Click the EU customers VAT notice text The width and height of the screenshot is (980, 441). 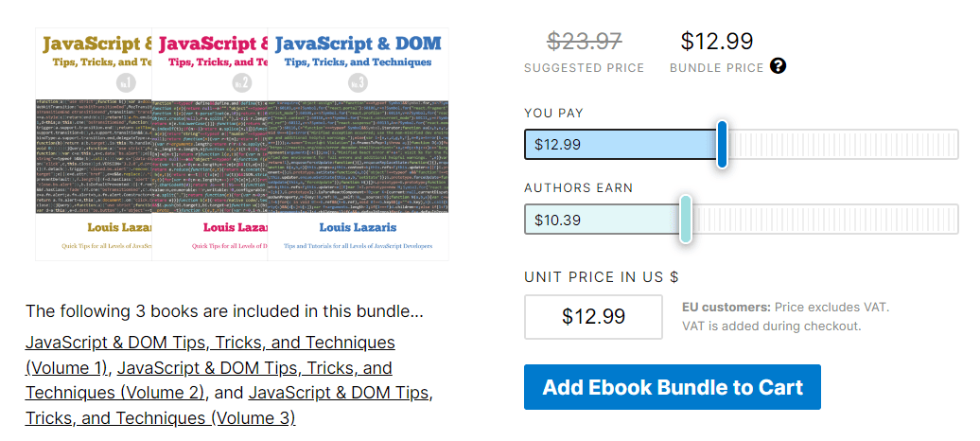pos(785,317)
